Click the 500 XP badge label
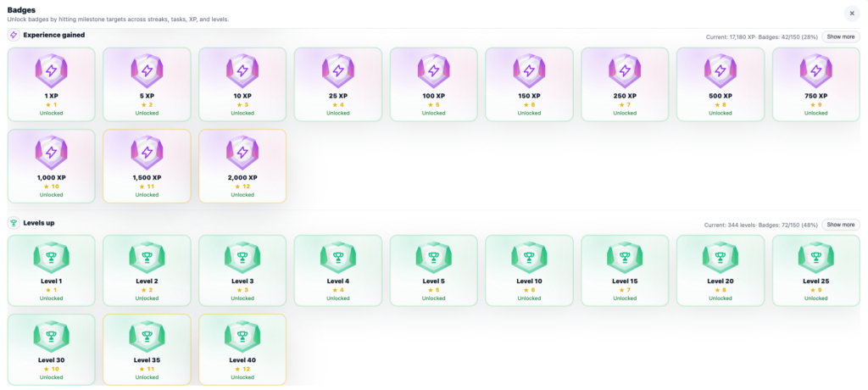 click(x=720, y=96)
